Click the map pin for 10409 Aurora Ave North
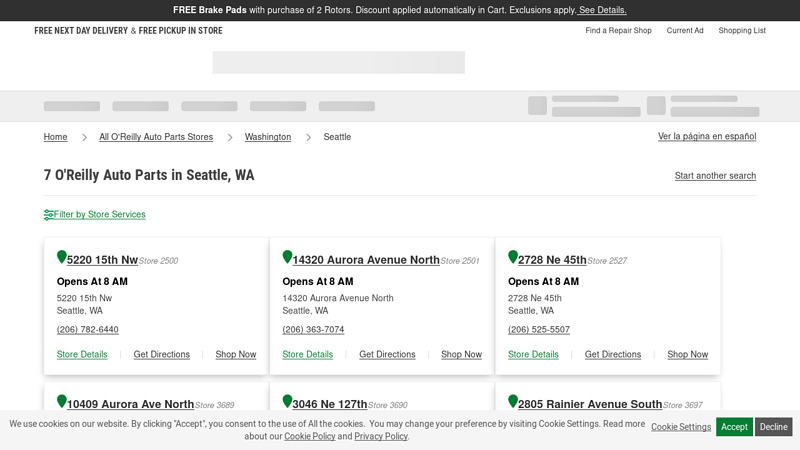Viewport: 800px width, 450px height. pos(62,402)
